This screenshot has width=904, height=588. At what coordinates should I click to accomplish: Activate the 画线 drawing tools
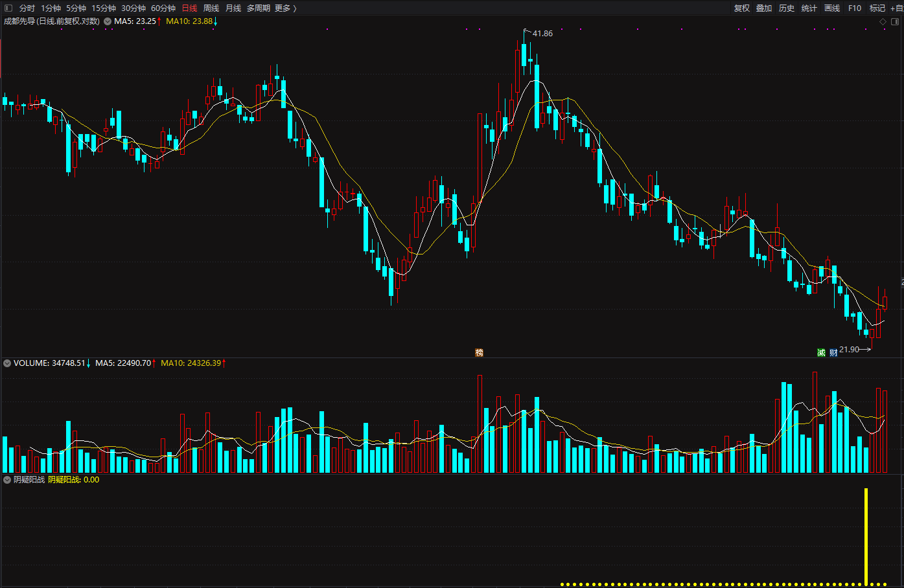coord(832,8)
